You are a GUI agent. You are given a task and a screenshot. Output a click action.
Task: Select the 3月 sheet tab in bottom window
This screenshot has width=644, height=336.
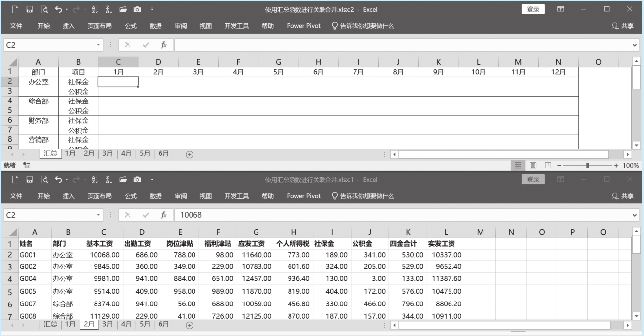click(107, 324)
